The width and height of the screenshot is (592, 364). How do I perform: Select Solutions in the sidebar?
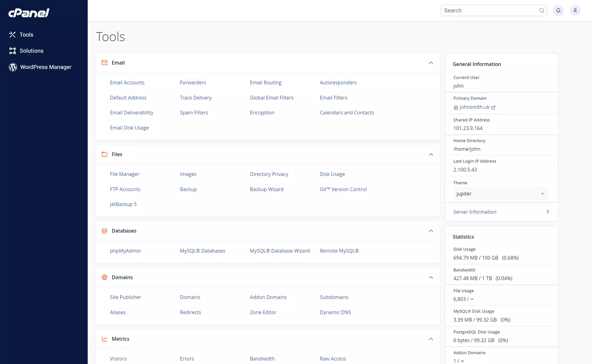pos(31,51)
